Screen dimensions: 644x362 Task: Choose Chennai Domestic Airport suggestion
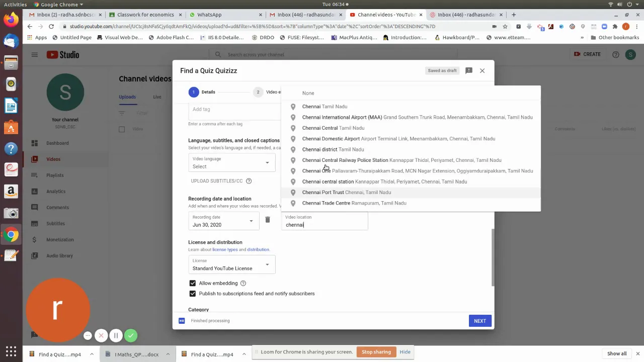point(411,139)
